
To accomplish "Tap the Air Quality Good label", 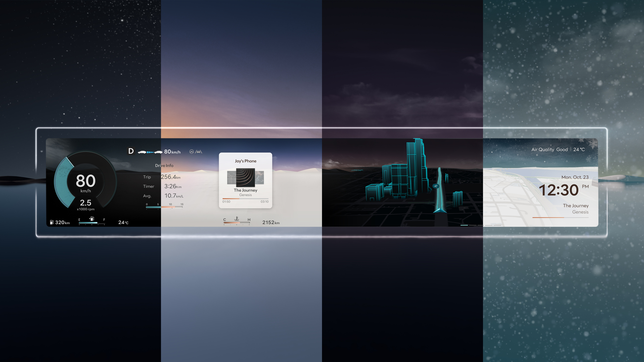I will click(549, 150).
